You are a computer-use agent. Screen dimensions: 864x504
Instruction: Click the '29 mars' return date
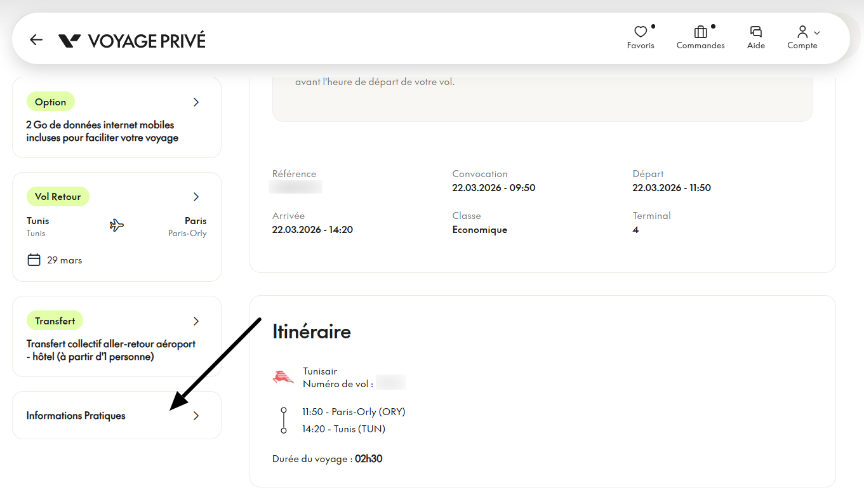point(65,260)
